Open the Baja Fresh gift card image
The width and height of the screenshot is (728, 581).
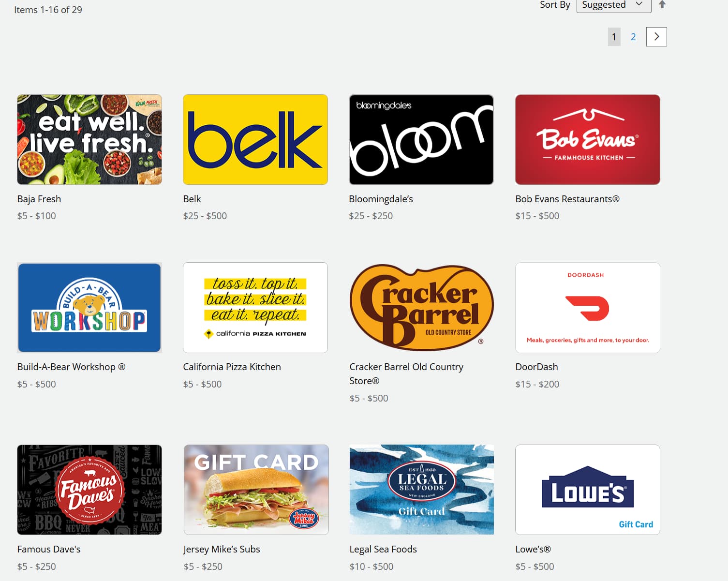point(89,139)
